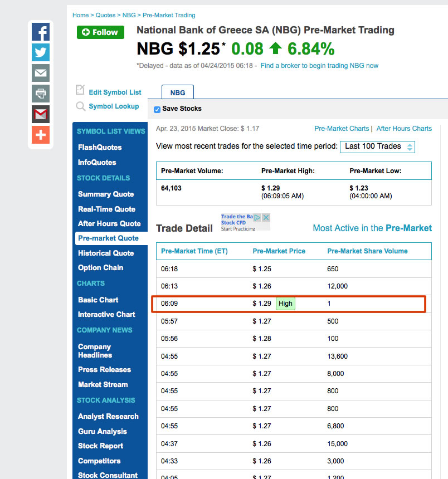Screen dimensions: 448x479
Task: Select Interactive Chart under Charts
Action: tap(107, 314)
